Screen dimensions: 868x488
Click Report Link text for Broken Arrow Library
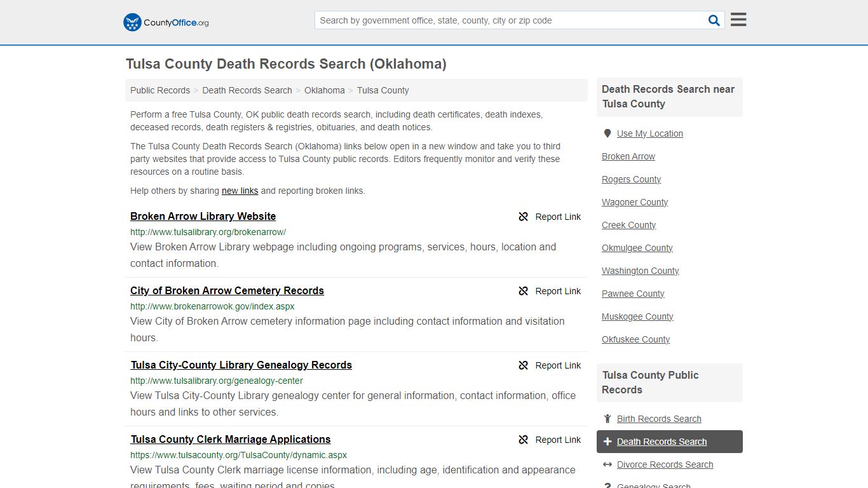point(558,217)
